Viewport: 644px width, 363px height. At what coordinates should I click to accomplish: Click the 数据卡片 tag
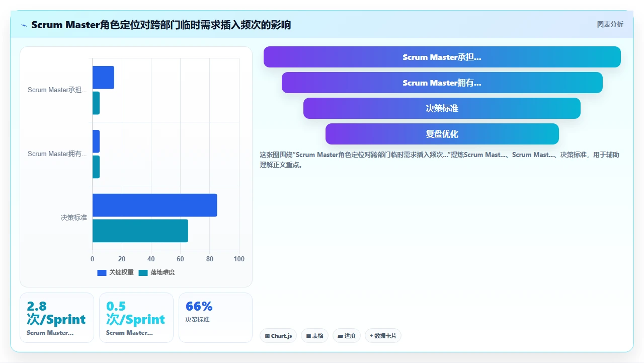(x=383, y=336)
